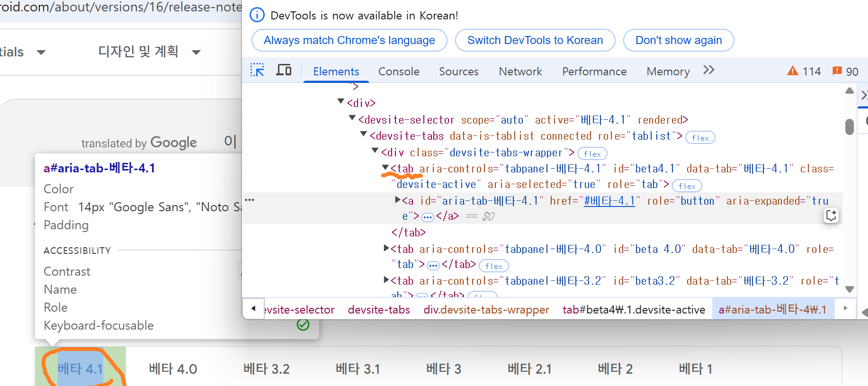Open the Console tab

(399, 72)
